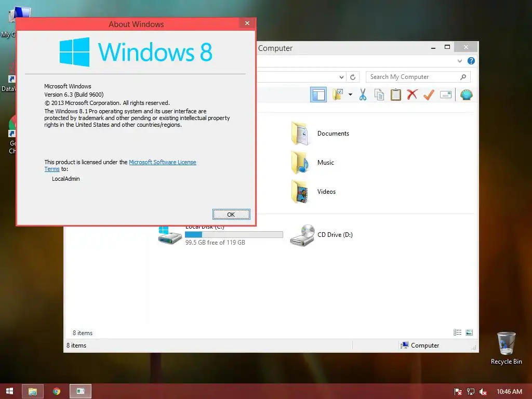The image size is (532, 399).
Task: Click the Paste clipboard icon
Action: click(395, 95)
